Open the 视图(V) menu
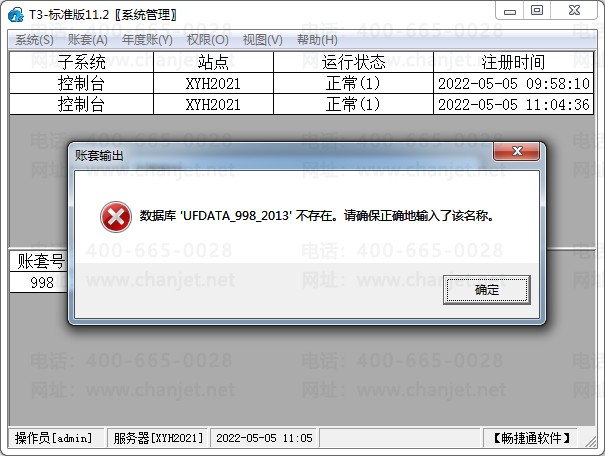The width and height of the screenshot is (605, 456). (x=263, y=40)
